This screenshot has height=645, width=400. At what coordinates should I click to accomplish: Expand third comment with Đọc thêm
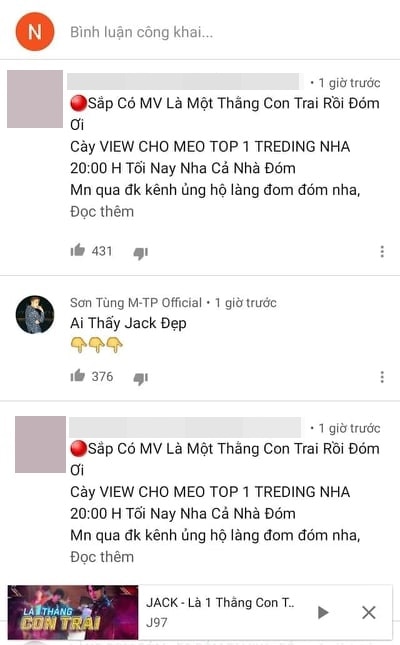(x=102, y=557)
